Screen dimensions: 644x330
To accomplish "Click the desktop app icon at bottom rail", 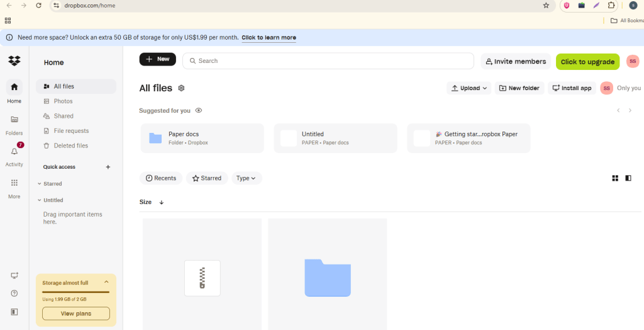I will [x=14, y=275].
